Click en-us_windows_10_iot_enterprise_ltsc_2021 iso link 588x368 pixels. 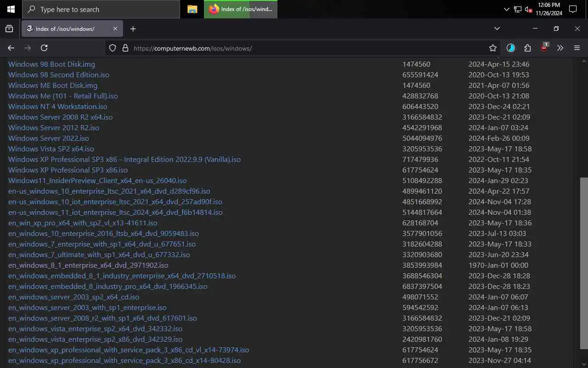(x=115, y=201)
